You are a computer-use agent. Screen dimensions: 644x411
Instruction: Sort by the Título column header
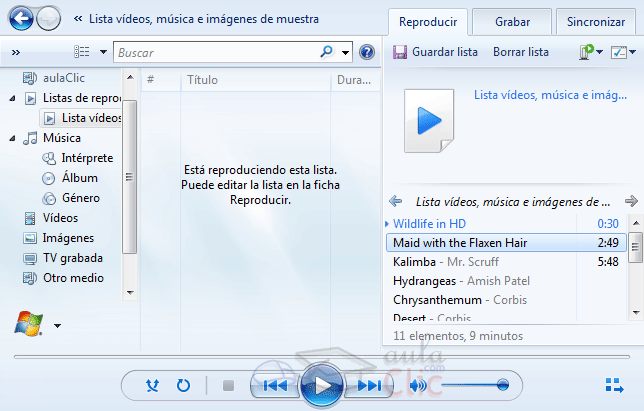[x=255, y=80]
